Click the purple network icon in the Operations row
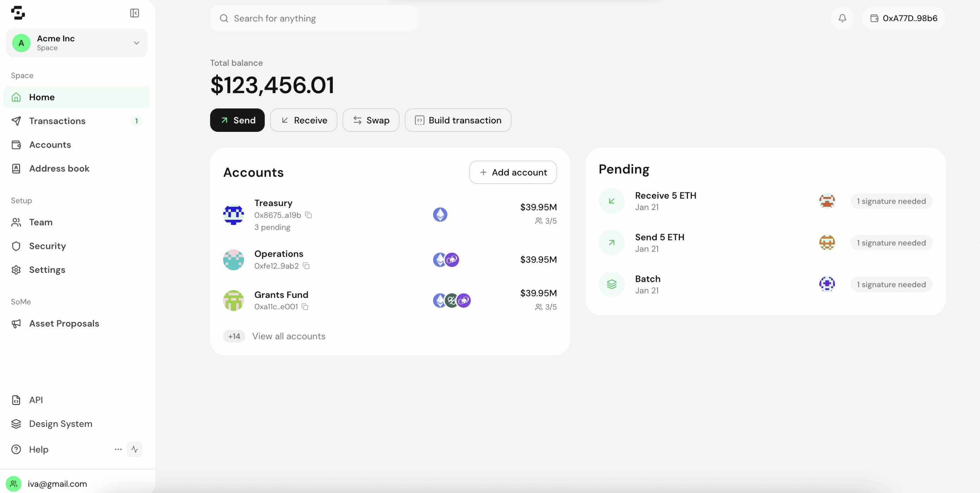 click(x=452, y=260)
